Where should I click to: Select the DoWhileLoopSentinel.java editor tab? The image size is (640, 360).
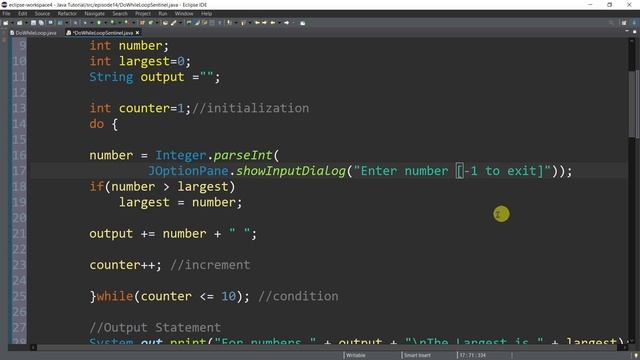click(100, 33)
